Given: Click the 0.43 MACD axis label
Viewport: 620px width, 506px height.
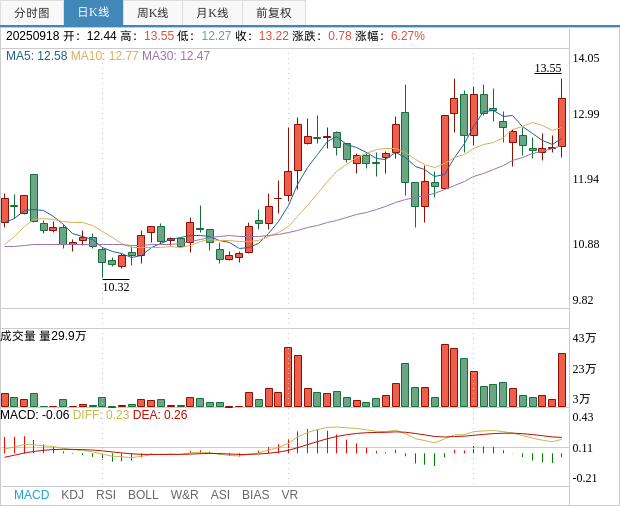Looking at the screenshot, I should 583,417.
